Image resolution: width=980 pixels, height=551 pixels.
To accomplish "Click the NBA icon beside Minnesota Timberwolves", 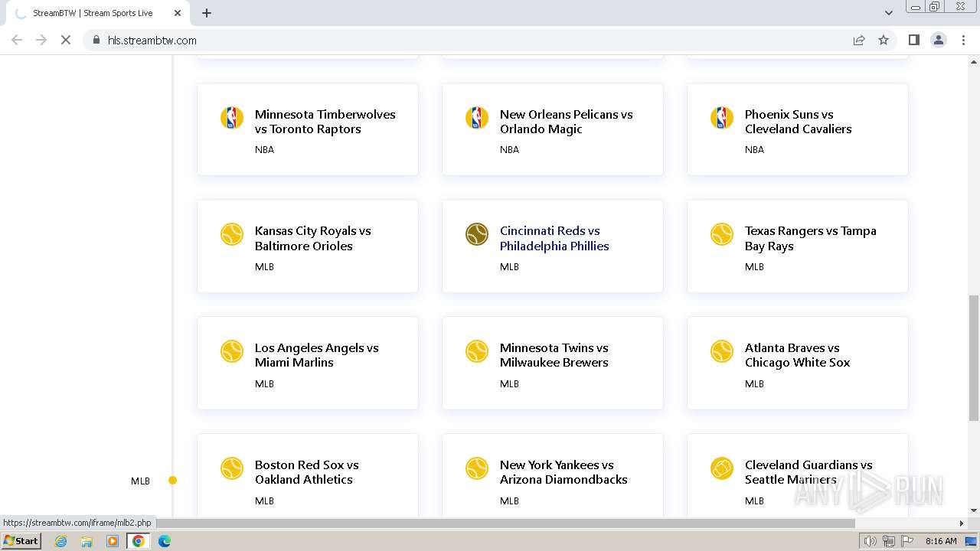I will click(x=232, y=117).
